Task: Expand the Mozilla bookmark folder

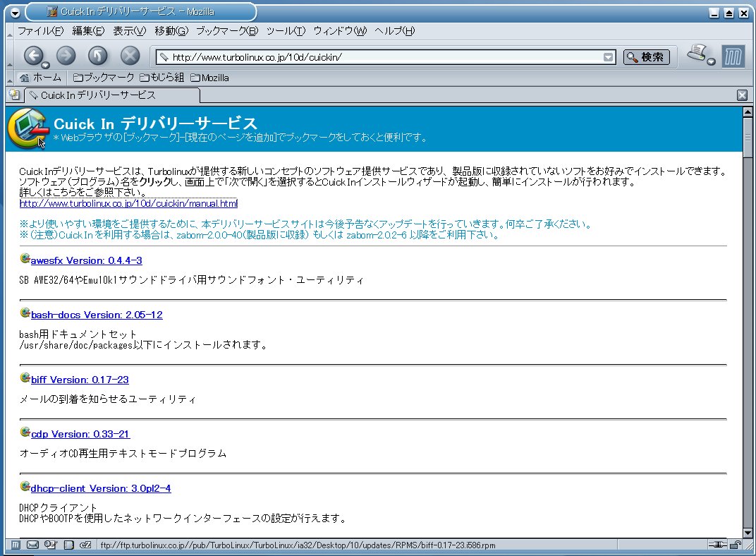Action: point(209,78)
